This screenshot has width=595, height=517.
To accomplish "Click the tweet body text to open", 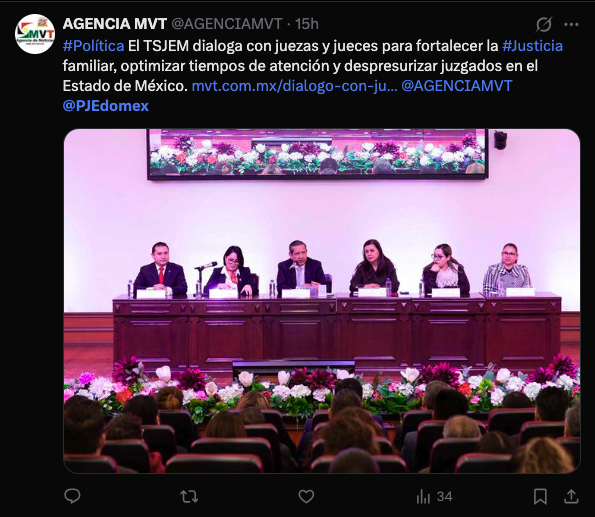I will click(x=300, y=66).
